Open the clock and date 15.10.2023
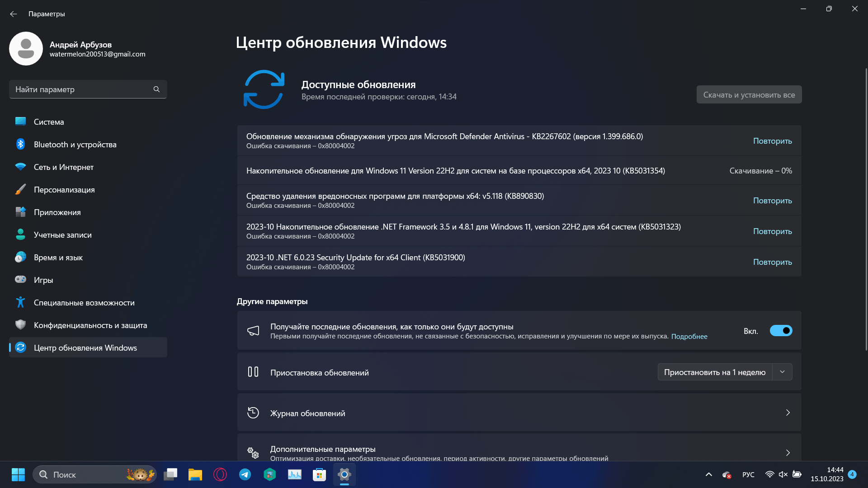The image size is (868, 488). click(x=827, y=474)
